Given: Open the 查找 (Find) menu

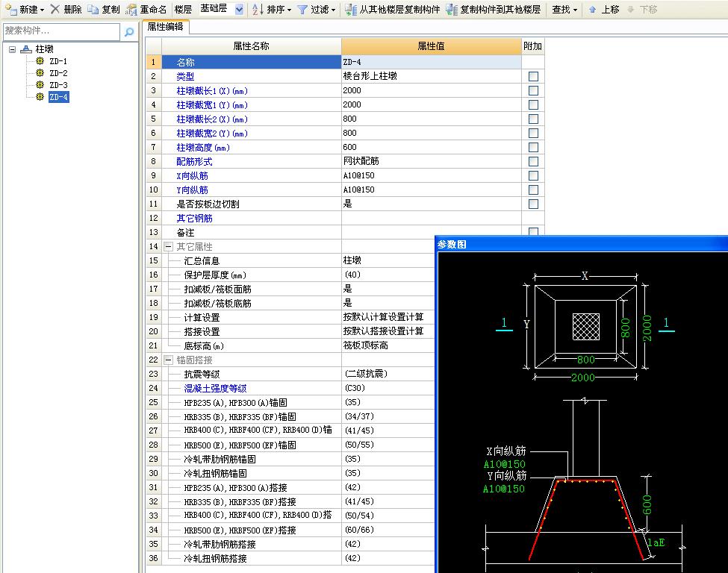Looking at the screenshot, I should pyautogui.click(x=564, y=10).
